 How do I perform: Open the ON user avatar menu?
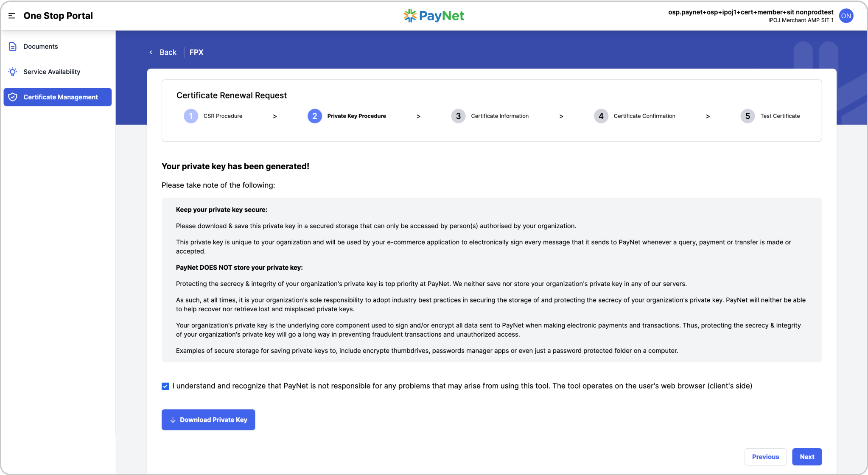[x=846, y=16]
